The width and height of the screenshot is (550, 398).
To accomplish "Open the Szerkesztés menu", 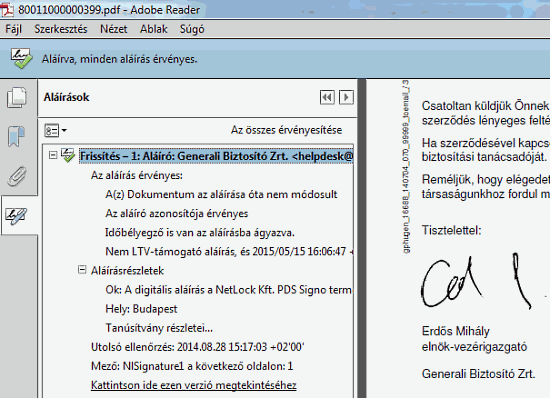I will [x=61, y=29].
